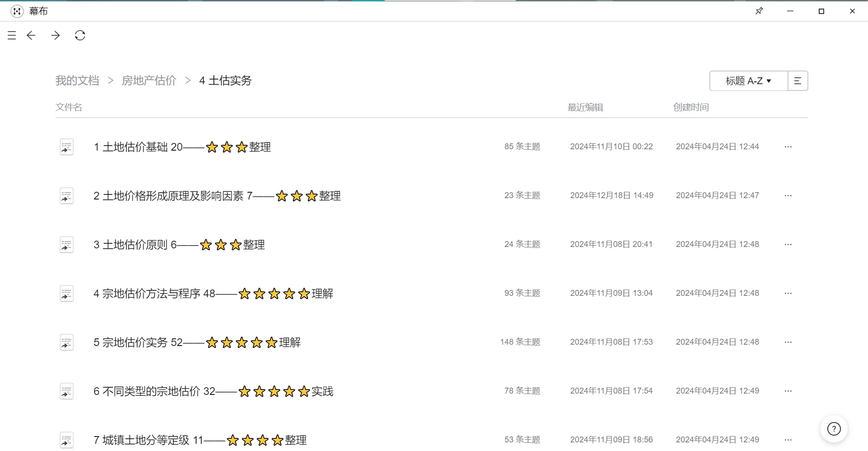868x451 pixels.
Task: Click document icon for 2 土地价格形成原理及影响因素
Action: 66,196
